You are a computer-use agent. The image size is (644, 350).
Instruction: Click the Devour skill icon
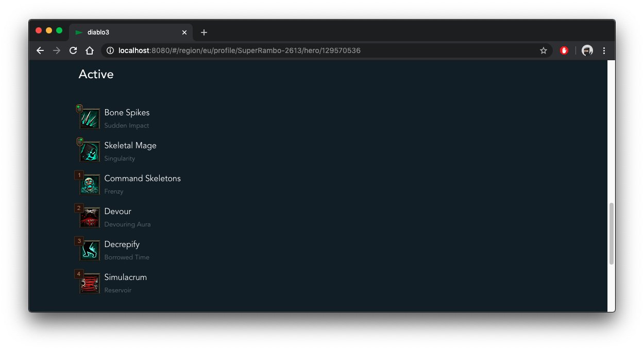(90, 218)
